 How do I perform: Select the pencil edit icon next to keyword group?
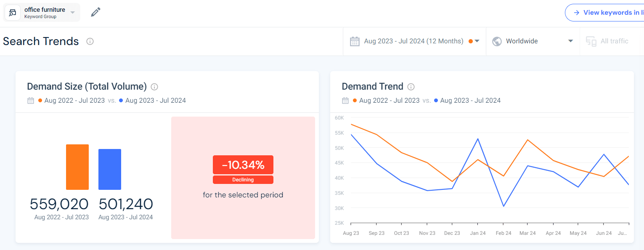point(95,12)
